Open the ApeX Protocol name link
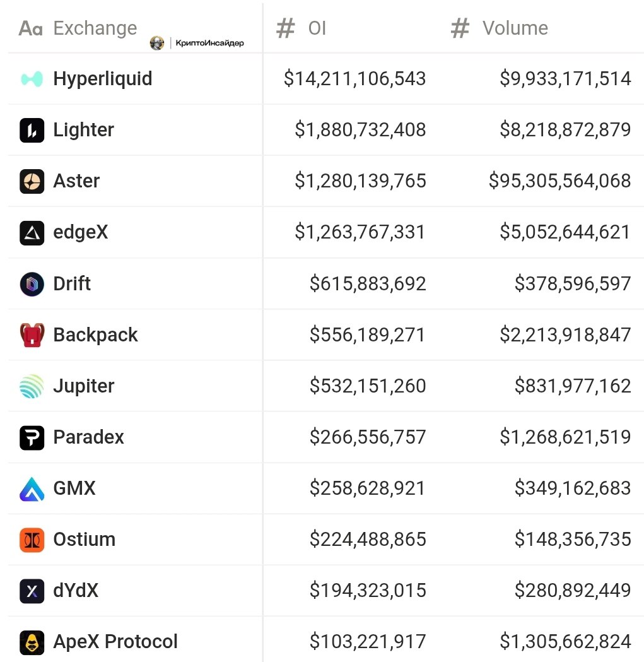The height and width of the screenshot is (662, 644). pyautogui.click(x=115, y=642)
